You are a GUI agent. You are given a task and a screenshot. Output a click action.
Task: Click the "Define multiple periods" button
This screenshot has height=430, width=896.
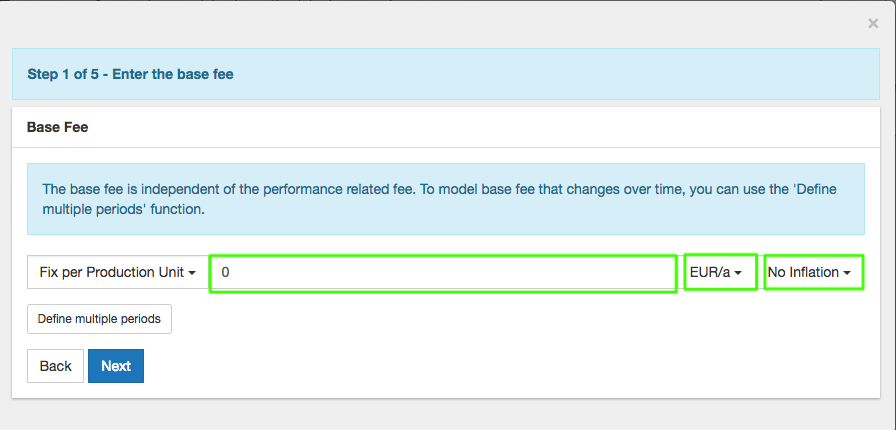pos(99,319)
